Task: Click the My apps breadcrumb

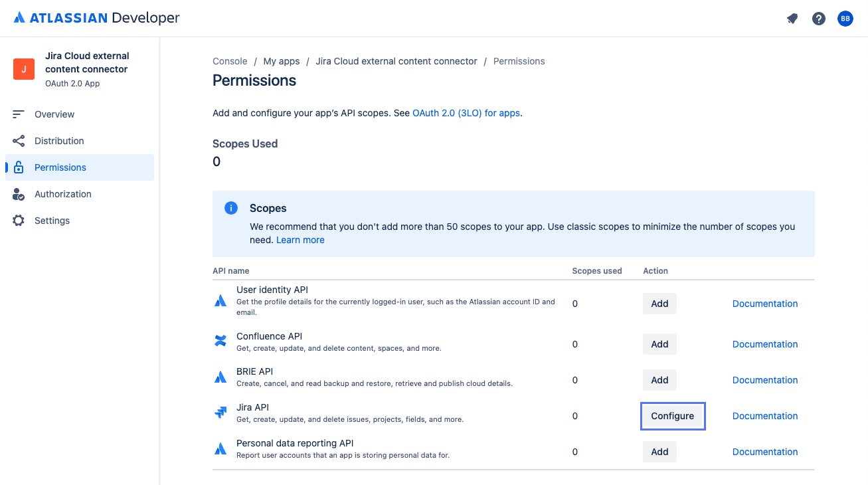Action: click(x=282, y=61)
